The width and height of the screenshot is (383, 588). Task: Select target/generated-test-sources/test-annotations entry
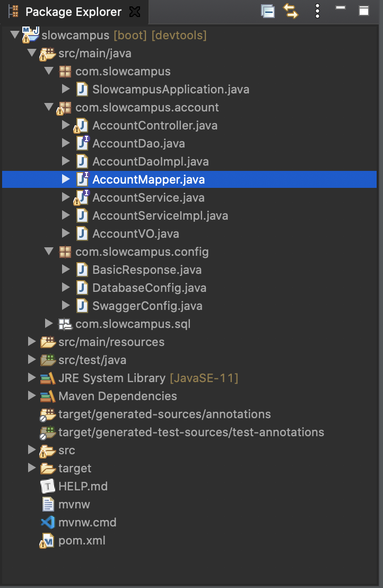[191, 432]
